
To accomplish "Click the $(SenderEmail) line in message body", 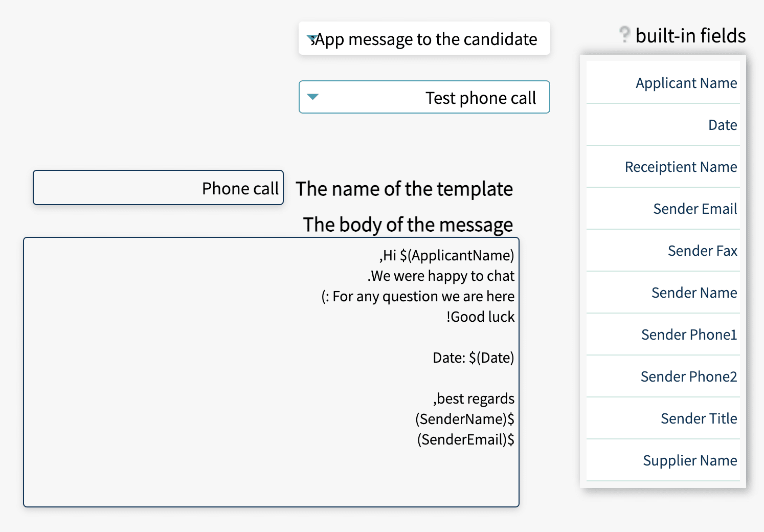I will coord(466,439).
